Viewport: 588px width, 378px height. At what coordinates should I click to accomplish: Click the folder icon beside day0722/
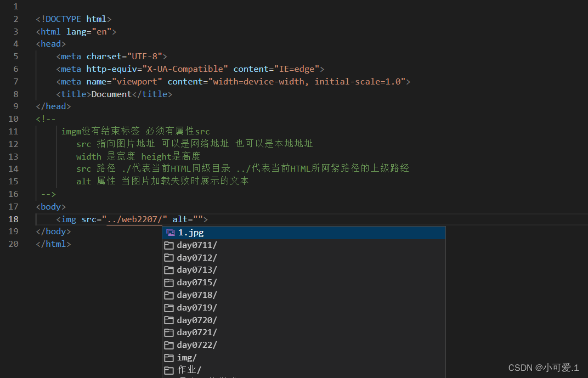(x=169, y=345)
